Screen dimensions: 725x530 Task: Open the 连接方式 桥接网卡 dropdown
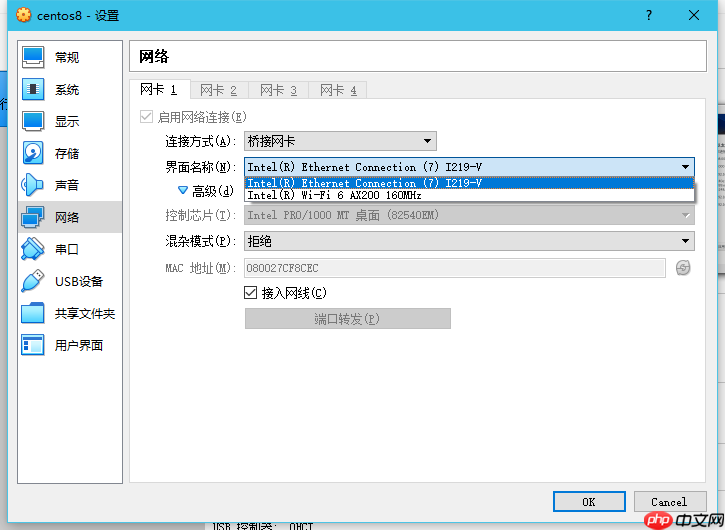(x=340, y=141)
